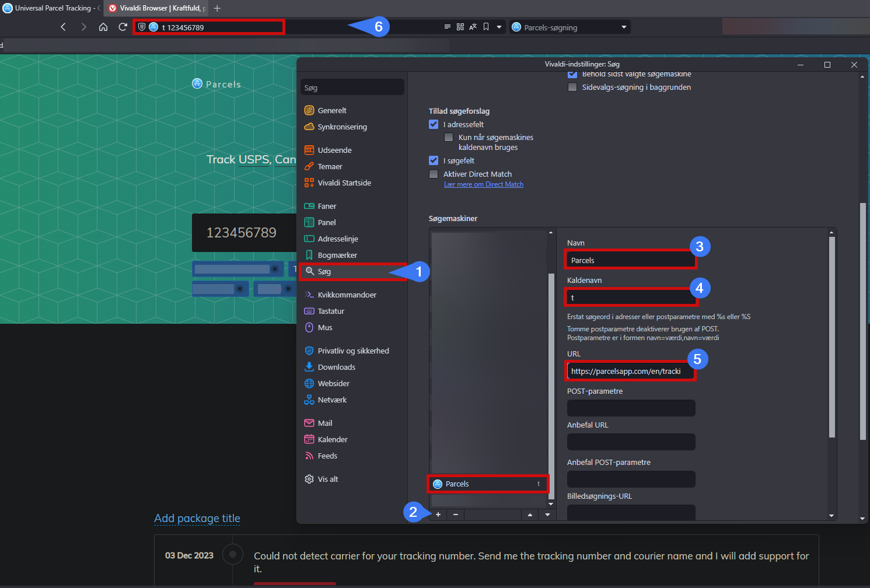Open the home page via house icon
Image resolution: width=870 pixels, height=588 pixels.
click(103, 27)
